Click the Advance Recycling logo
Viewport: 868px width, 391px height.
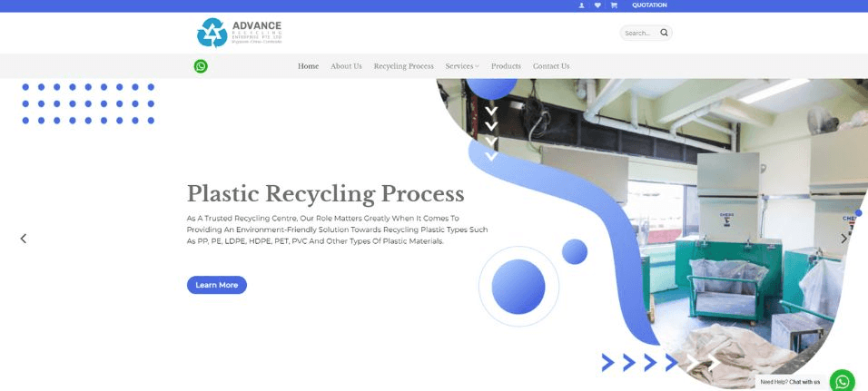point(239,33)
